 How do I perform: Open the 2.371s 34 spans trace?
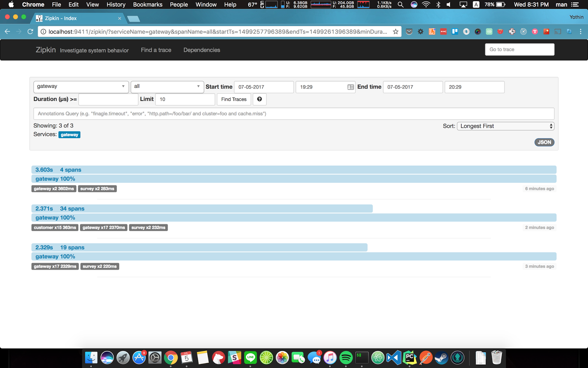[x=202, y=209]
